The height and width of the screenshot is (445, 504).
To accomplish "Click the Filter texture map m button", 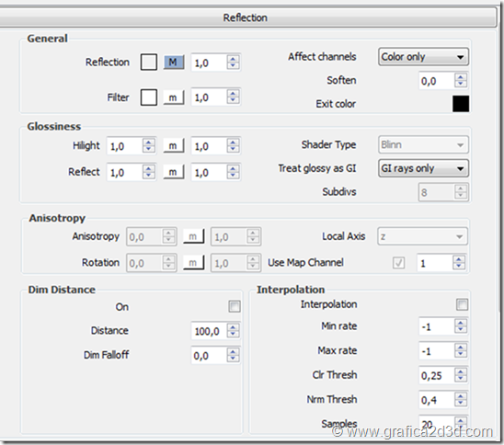I will [174, 97].
